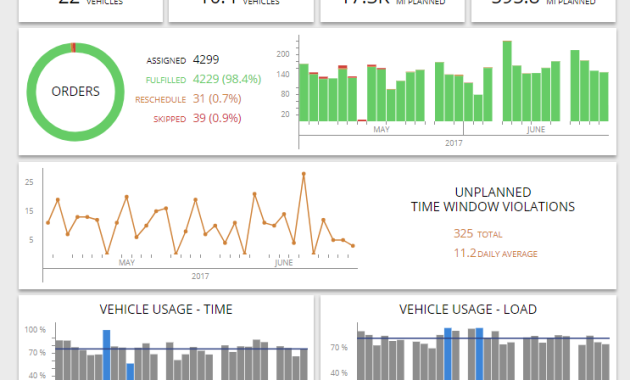Click the tiny red-only bar in May orders

(x=362, y=120)
